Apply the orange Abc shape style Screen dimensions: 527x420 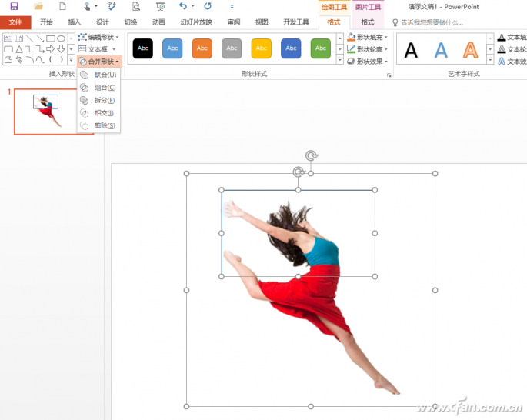202,48
